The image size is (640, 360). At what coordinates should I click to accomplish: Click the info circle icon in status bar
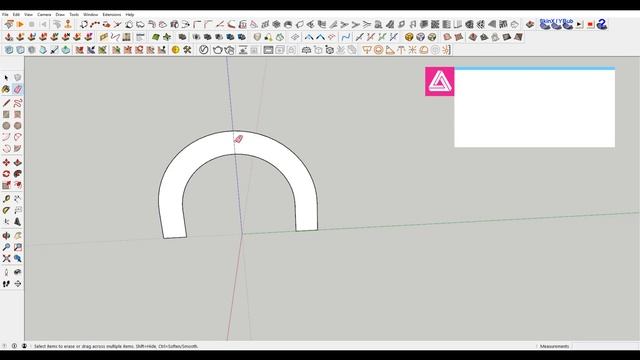coord(14,346)
